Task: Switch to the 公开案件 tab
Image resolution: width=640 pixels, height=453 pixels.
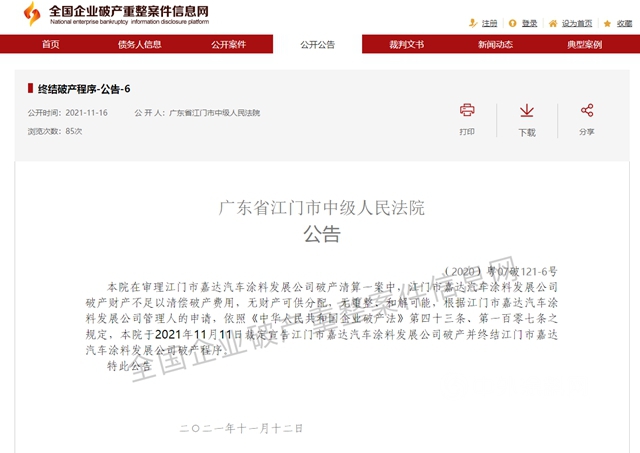Action: tap(229, 44)
